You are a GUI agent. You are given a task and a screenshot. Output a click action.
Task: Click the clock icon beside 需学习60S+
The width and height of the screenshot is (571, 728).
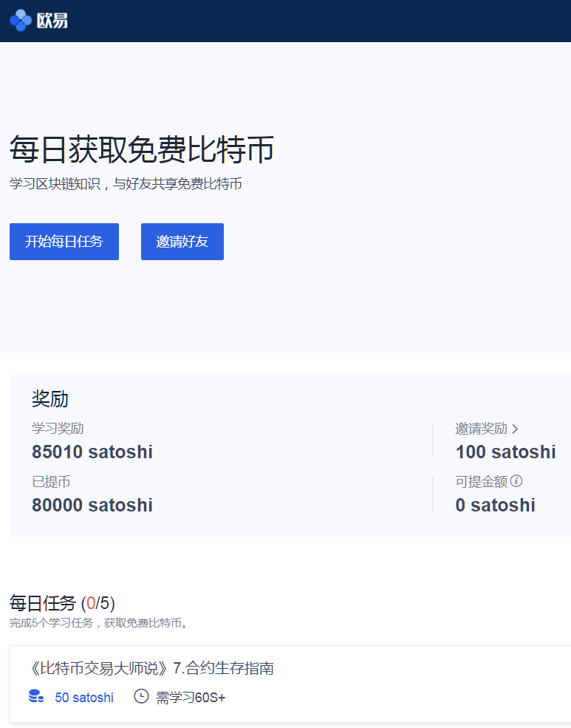tap(142, 696)
